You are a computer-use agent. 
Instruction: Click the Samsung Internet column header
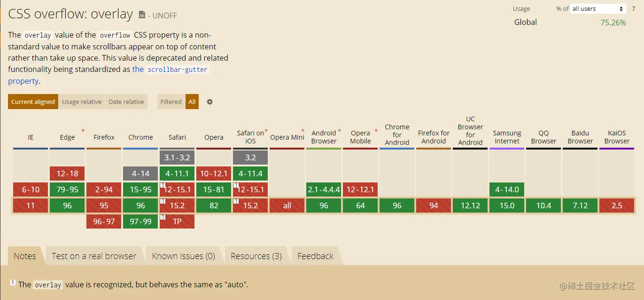[507, 137]
